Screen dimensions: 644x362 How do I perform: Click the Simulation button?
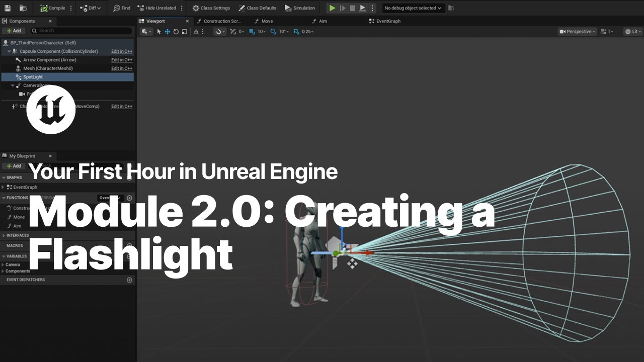coord(300,8)
